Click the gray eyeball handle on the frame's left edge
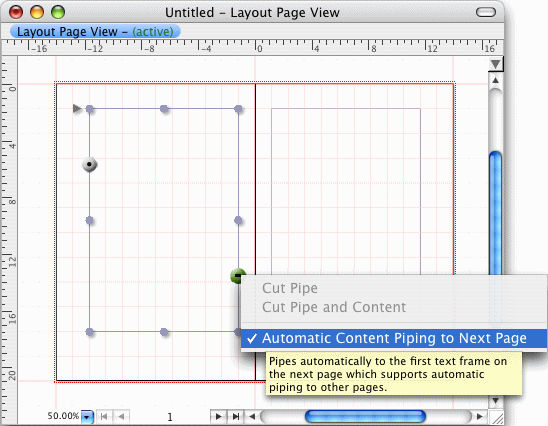Viewport: 548px width, 426px height. [89, 164]
